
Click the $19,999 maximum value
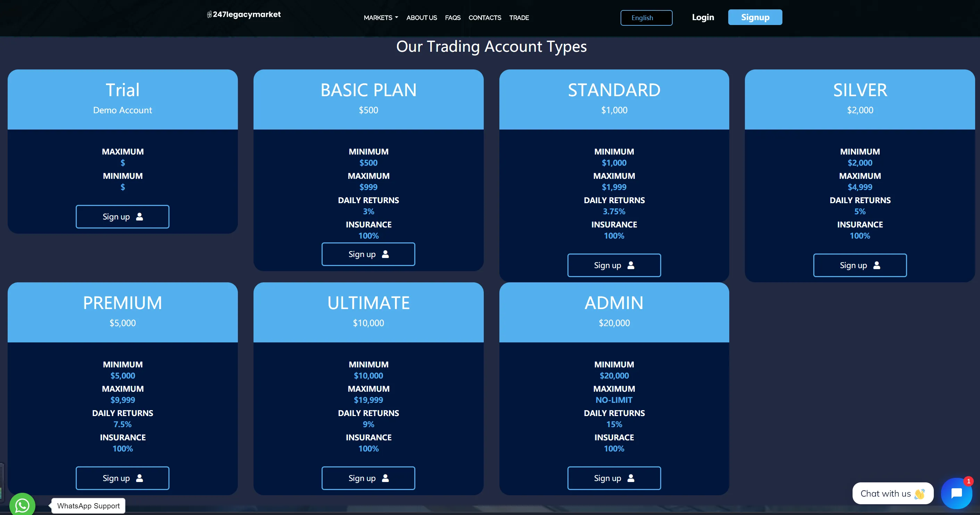pyautogui.click(x=368, y=400)
